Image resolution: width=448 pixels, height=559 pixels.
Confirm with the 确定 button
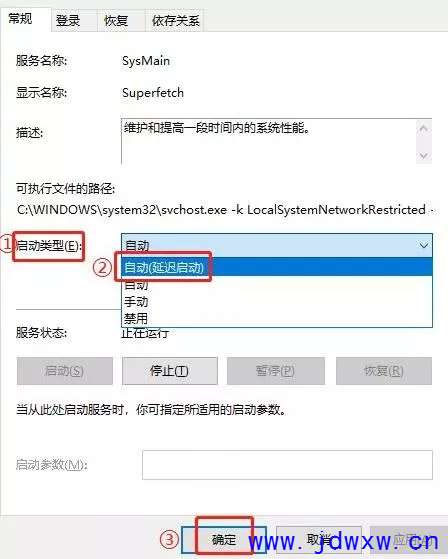(x=223, y=539)
